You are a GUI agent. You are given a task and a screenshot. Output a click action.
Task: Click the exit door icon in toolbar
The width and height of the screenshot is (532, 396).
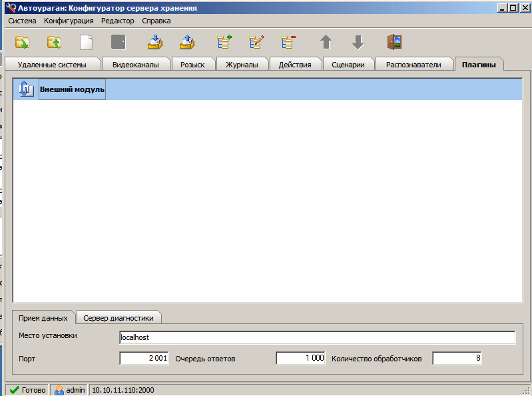394,43
